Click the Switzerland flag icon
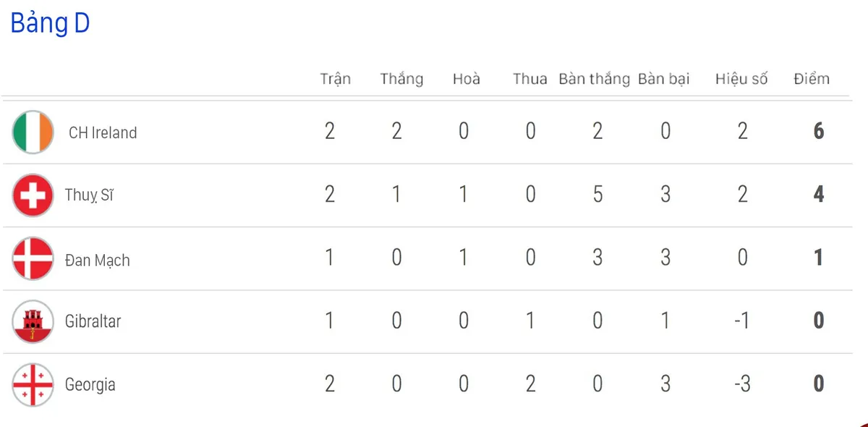 33,195
